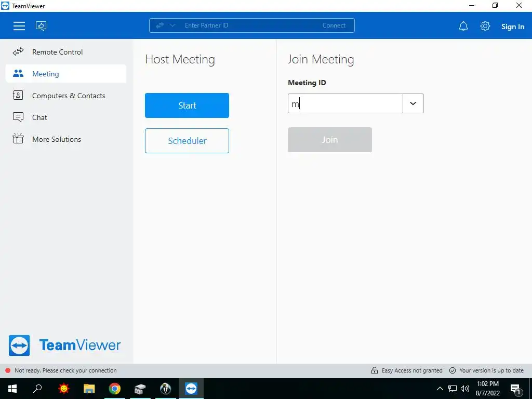Launch Google Chrome from taskbar
Viewport: 532px width, 399px height.
(x=115, y=389)
